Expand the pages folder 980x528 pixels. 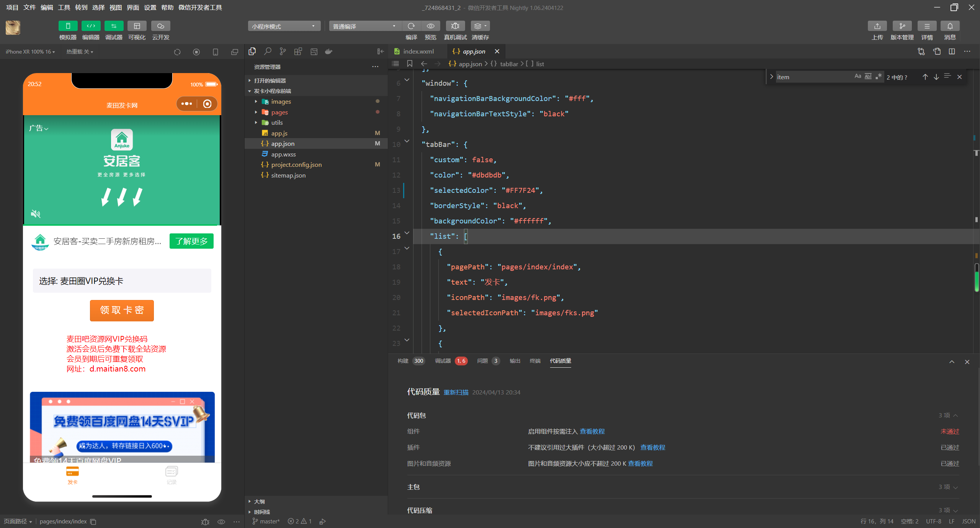pos(279,112)
